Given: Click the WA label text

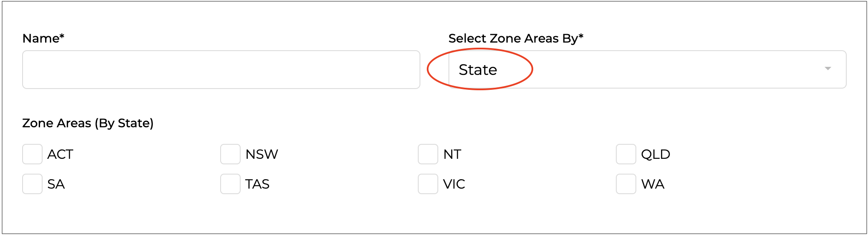Looking at the screenshot, I should point(652,184).
